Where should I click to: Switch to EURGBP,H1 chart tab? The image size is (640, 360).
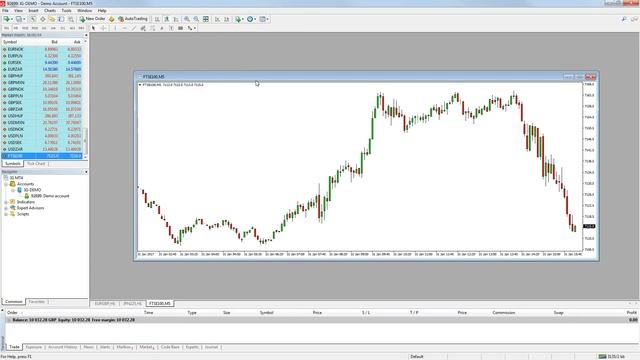pos(105,304)
